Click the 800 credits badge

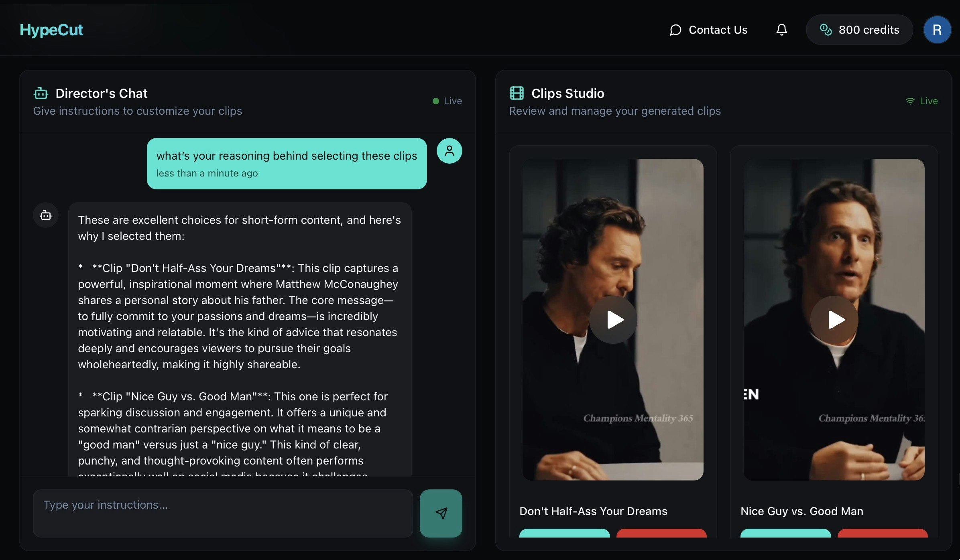[x=859, y=30]
